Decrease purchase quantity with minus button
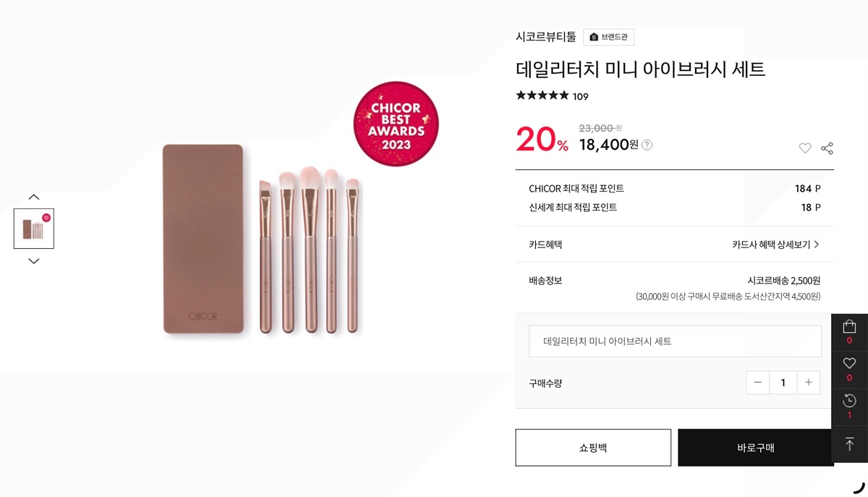This screenshot has height=497, width=868. point(757,383)
